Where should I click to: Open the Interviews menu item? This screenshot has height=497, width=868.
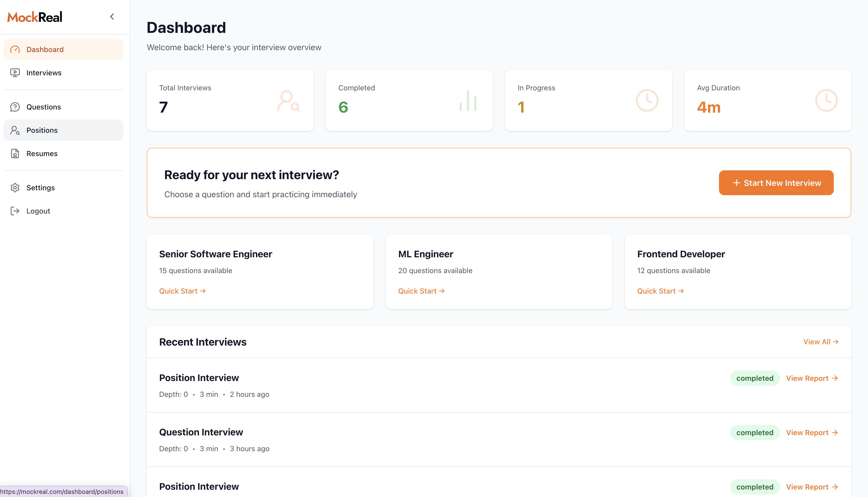click(44, 73)
